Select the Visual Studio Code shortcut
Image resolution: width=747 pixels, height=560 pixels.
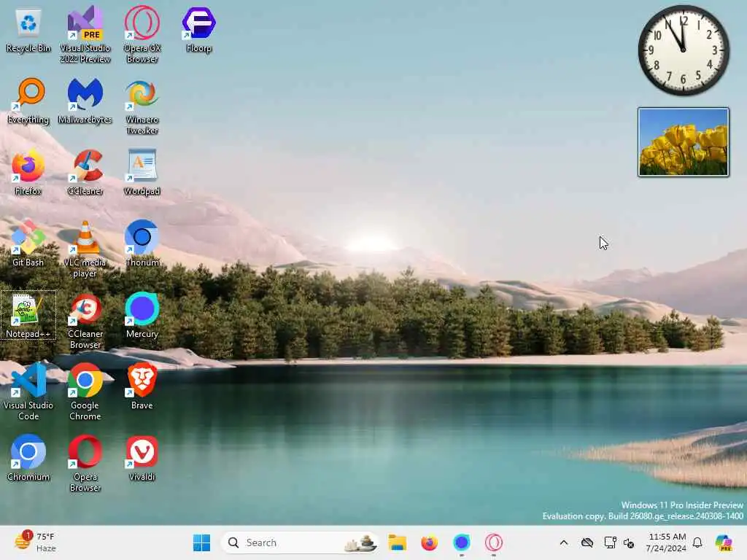click(28, 392)
